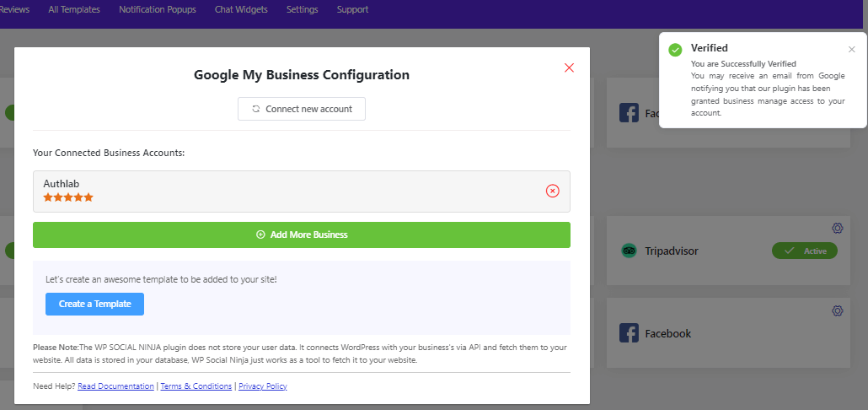The width and height of the screenshot is (868, 410).
Task: Click the Authlab five-star rating
Action: coord(68,197)
